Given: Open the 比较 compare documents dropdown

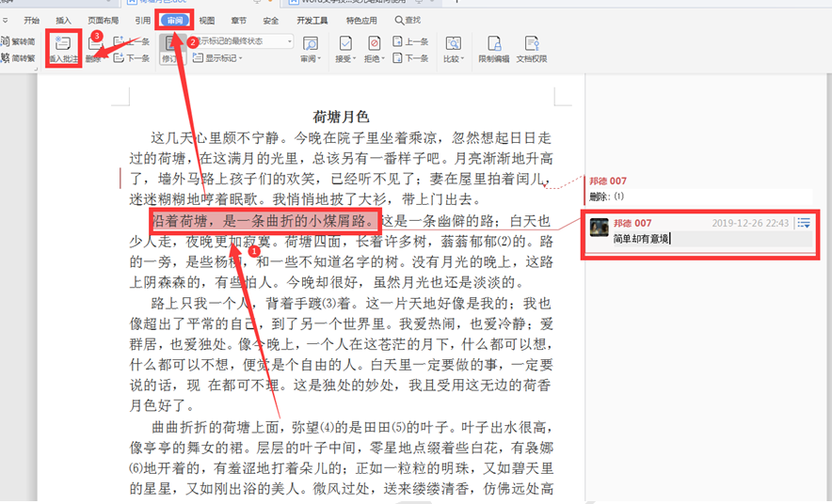Looking at the screenshot, I should [454, 49].
